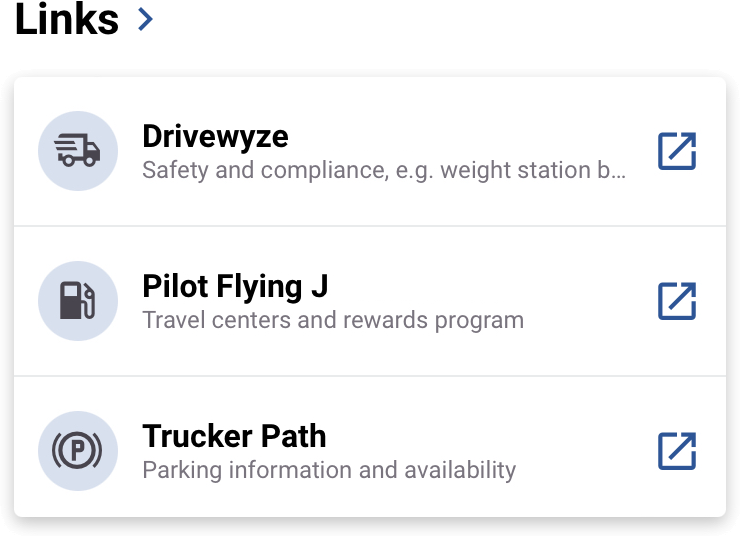This screenshot has width=740, height=536.
Task: Open the Pilot Flying J external link icon
Action: (676, 301)
